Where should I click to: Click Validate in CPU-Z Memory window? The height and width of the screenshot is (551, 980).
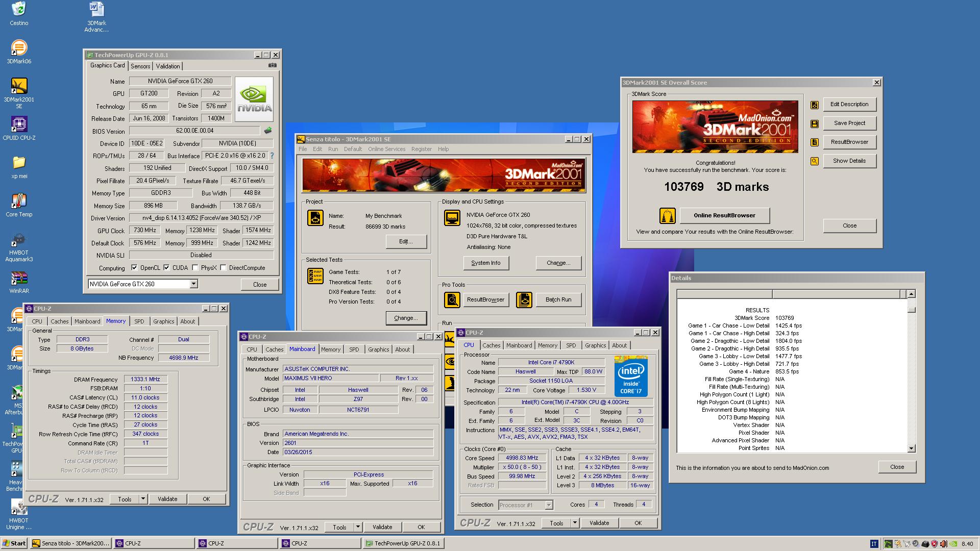(x=167, y=499)
